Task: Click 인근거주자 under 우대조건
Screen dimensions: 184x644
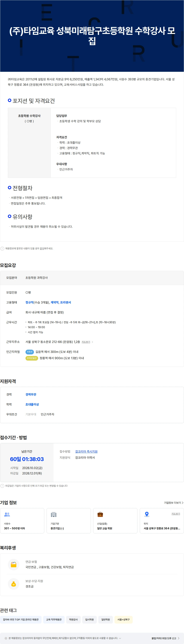Action: (x=48, y=415)
